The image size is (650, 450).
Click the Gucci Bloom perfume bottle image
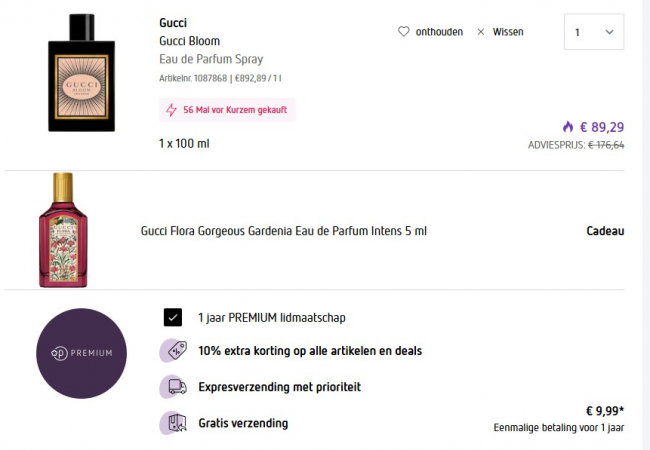[82, 73]
